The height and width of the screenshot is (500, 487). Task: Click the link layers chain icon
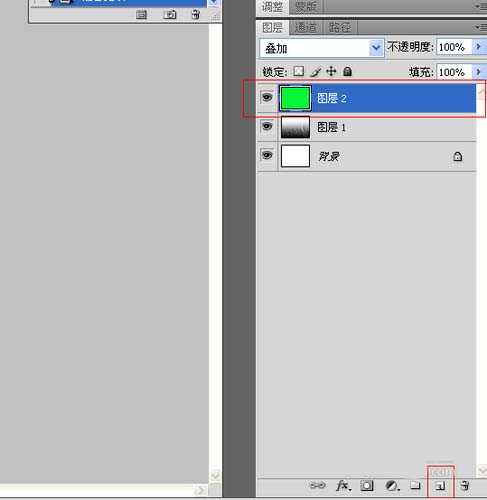click(317, 485)
